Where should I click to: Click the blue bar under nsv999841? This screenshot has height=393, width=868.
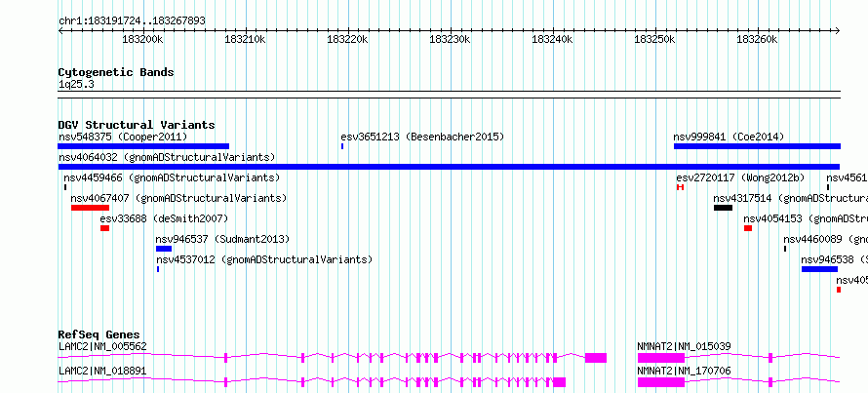click(x=757, y=146)
